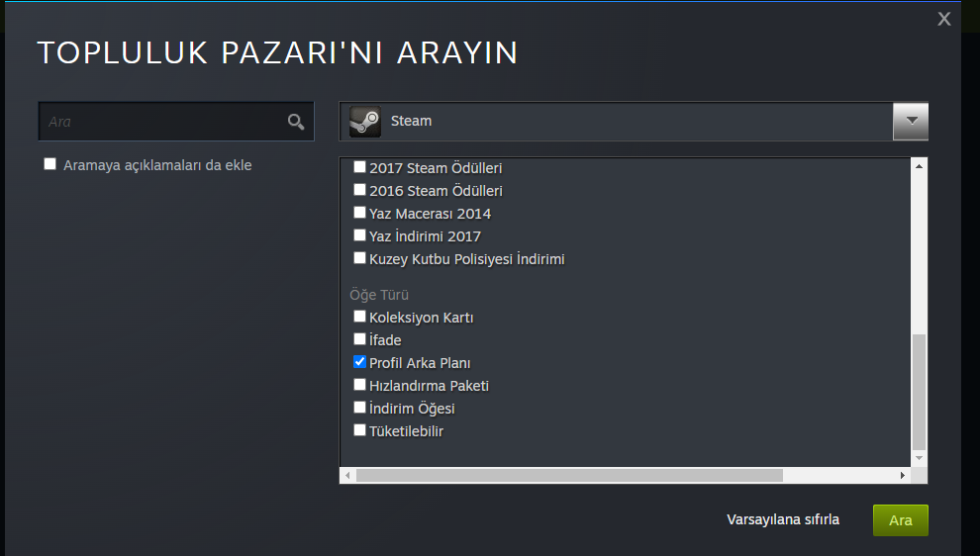Image resolution: width=980 pixels, height=556 pixels.
Task: Click the horizontal scrollbar right arrow
Action: click(903, 476)
